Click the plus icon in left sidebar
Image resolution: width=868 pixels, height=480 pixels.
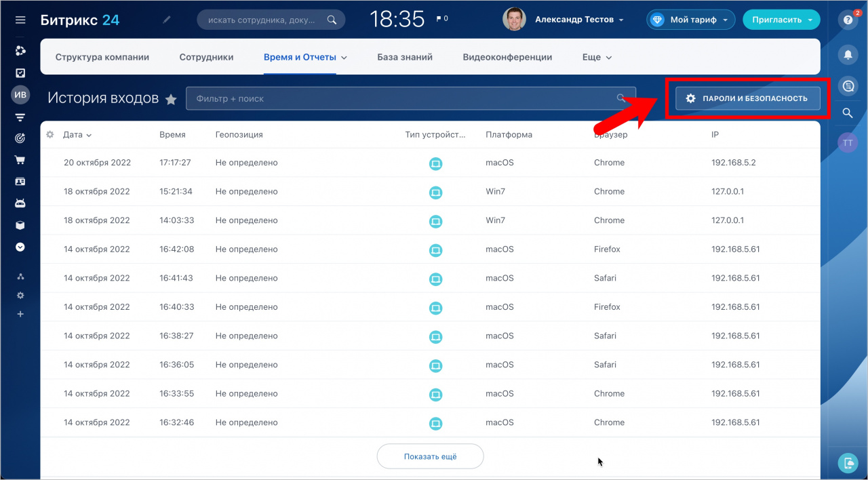click(20, 314)
